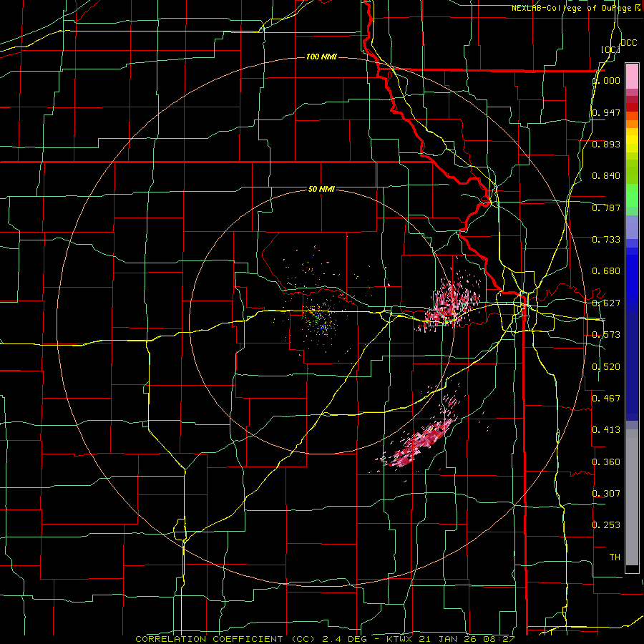Click the TH label at the scale bottom

point(615,557)
